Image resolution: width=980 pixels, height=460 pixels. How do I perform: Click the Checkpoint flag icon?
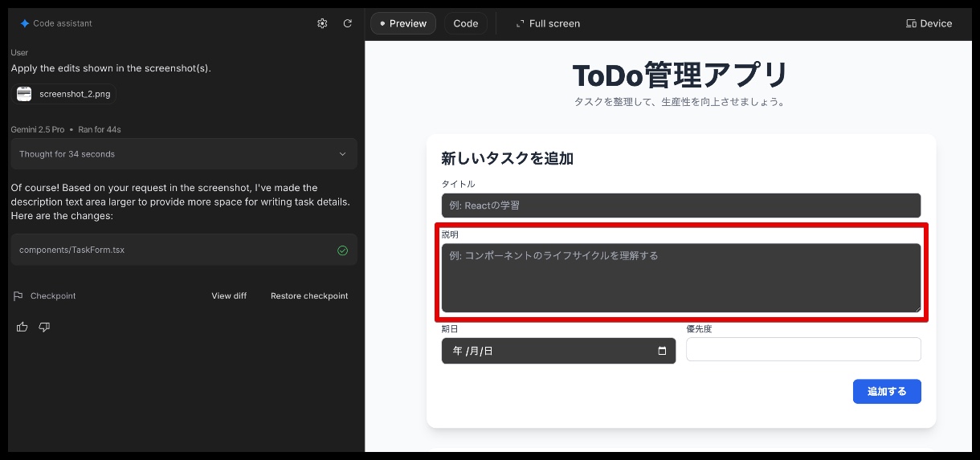click(18, 296)
